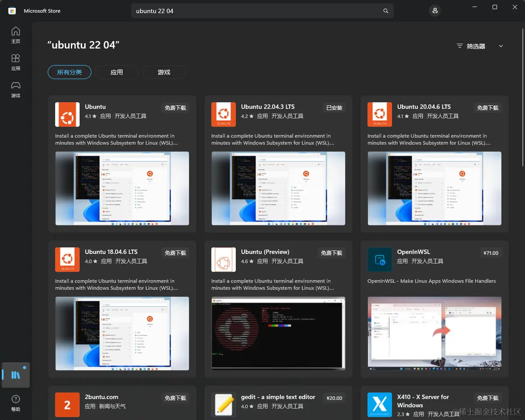Viewport: 525px width, 420px height.
Task: Select the 所有分类 category tab
Action: coord(70,72)
